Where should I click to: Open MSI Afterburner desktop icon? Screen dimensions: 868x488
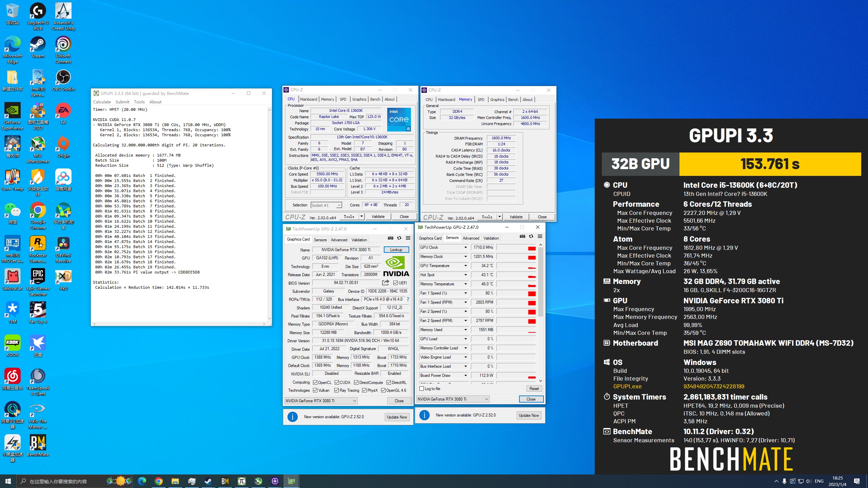pyautogui.click(x=38, y=149)
